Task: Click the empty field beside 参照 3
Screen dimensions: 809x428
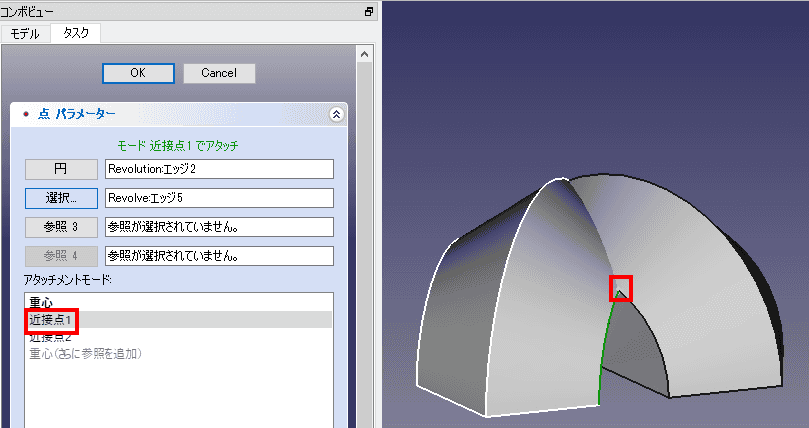Action: click(x=219, y=227)
